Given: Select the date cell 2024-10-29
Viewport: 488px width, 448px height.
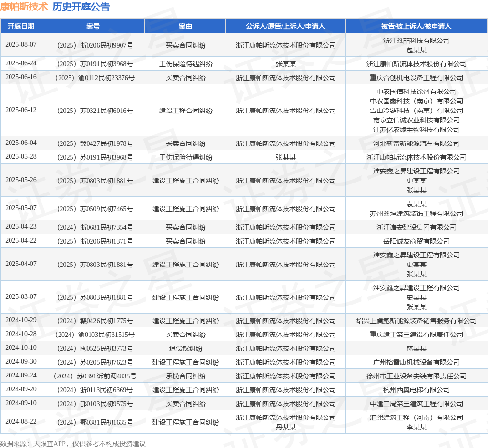Looking at the screenshot, I should click(21, 320).
